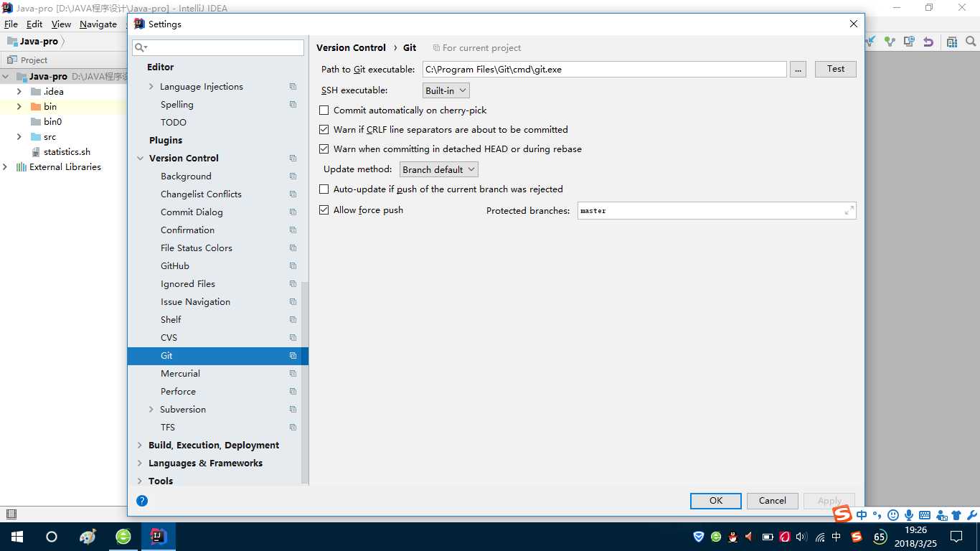Click the Settings search input field
Image resolution: width=980 pixels, height=551 pixels.
coord(218,47)
